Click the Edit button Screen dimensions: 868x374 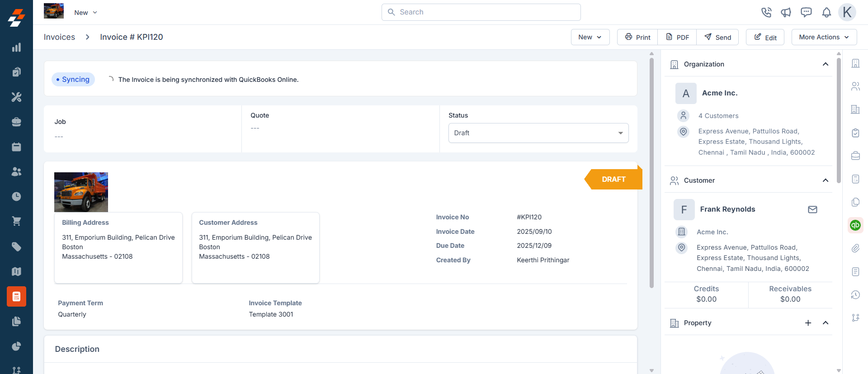pyautogui.click(x=765, y=37)
